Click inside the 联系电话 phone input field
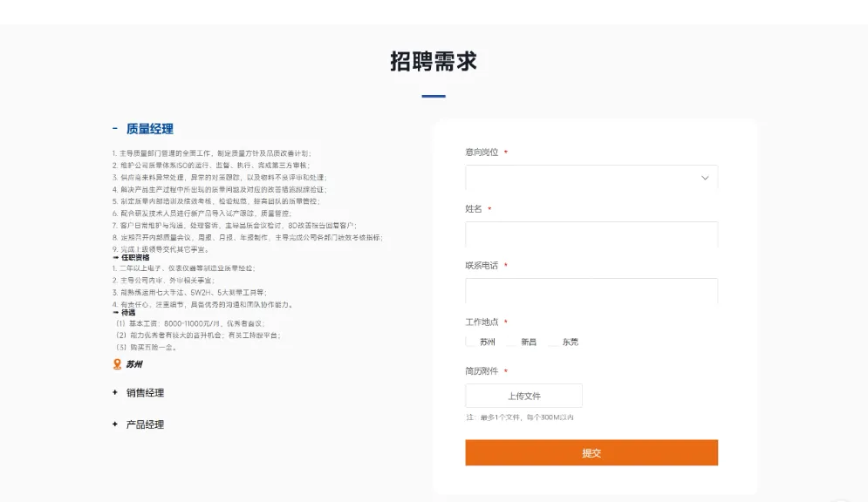Viewport: 868px width, 502px height. [x=591, y=290]
